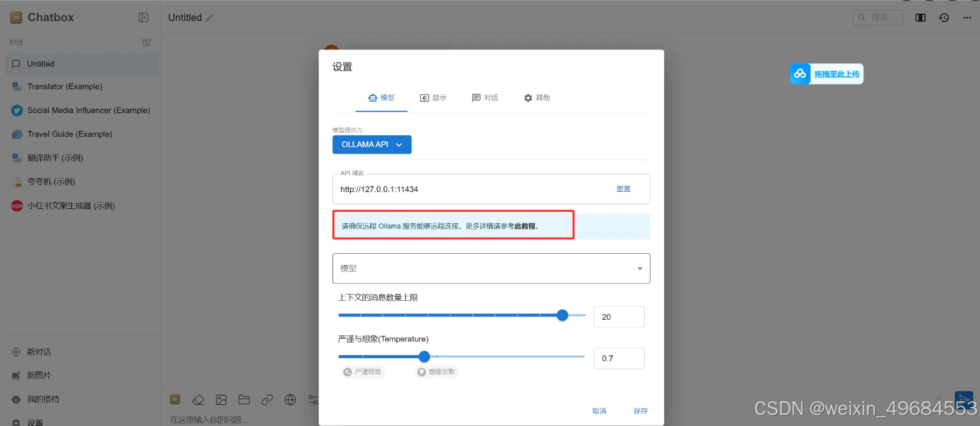This screenshot has width=980, height=426.
Task: Click the Chatbox logo icon in the sidebar
Action: [16, 18]
